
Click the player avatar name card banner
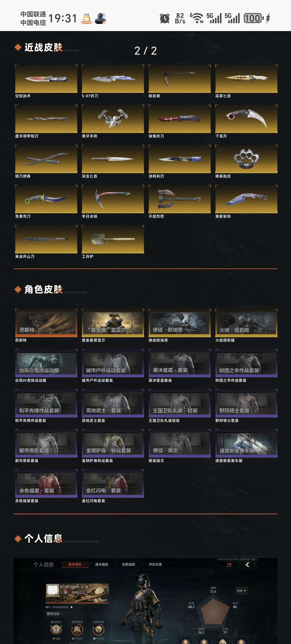coord(77,593)
